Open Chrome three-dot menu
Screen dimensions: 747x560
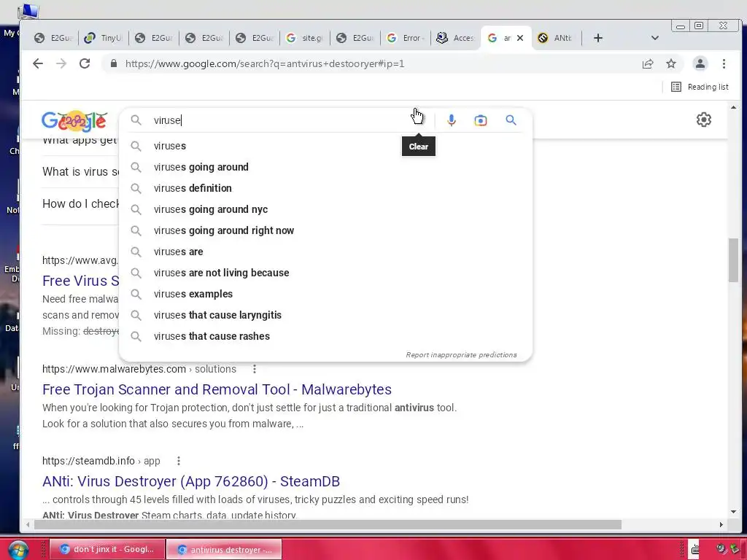tap(724, 63)
